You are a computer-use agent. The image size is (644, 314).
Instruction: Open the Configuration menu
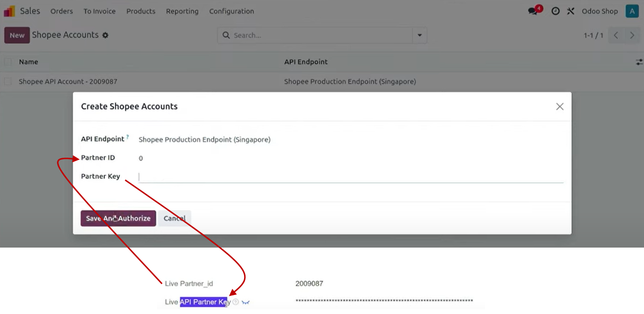[x=232, y=11]
